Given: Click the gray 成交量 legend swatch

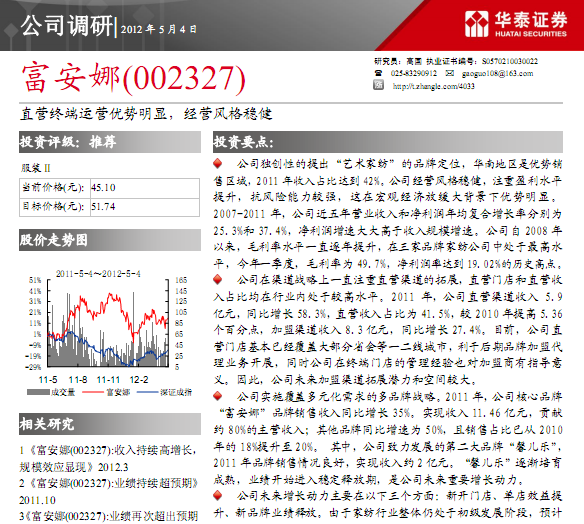Looking at the screenshot, I should 38,392.
